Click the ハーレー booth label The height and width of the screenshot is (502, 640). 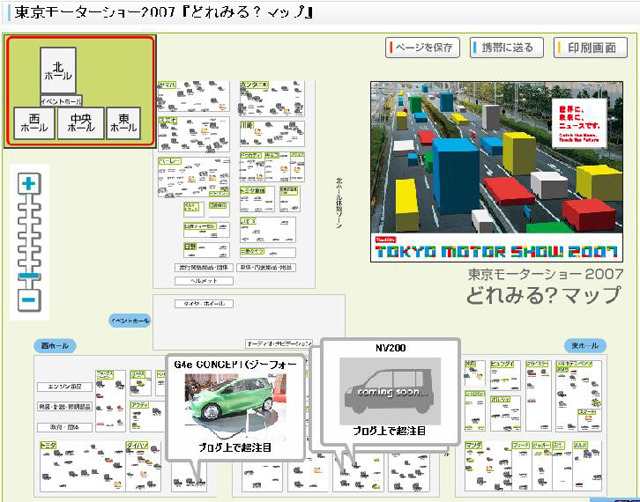click(x=170, y=161)
